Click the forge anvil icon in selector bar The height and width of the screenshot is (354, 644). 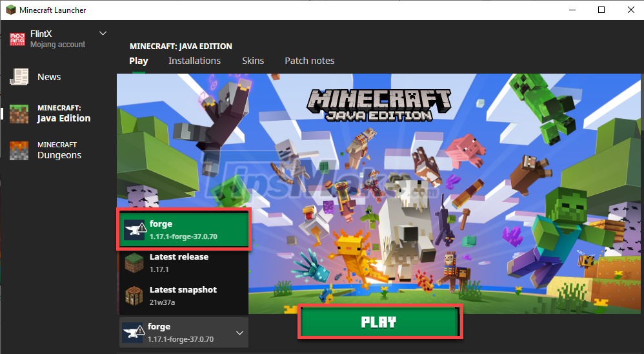point(134,333)
